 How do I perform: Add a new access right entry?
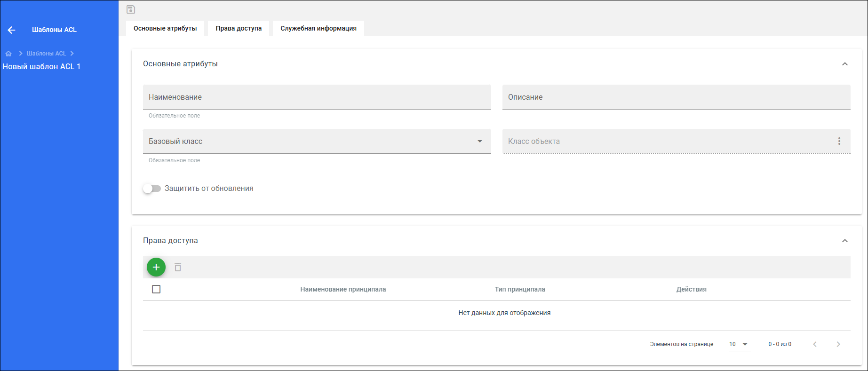tap(156, 267)
